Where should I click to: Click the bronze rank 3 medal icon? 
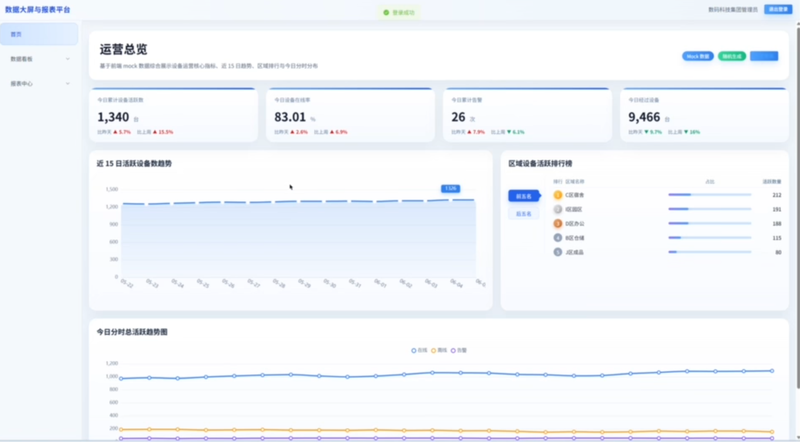[558, 224]
